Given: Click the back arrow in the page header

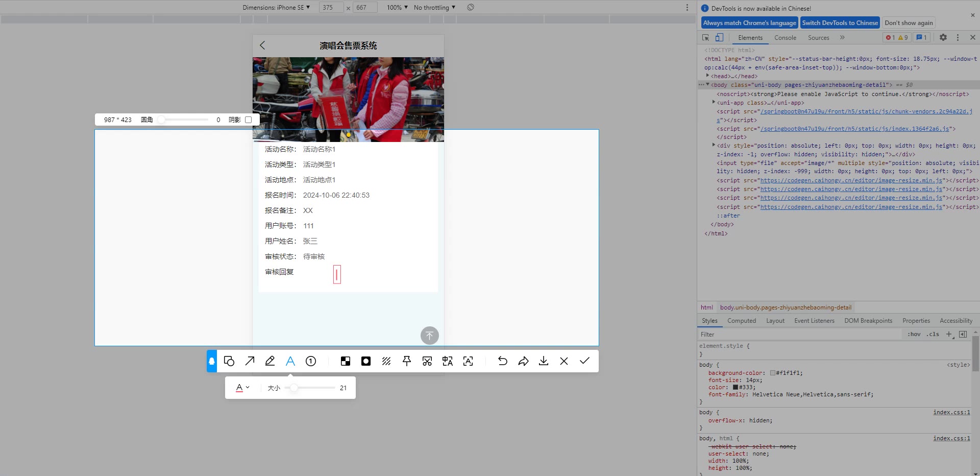Looking at the screenshot, I should click(262, 45).
